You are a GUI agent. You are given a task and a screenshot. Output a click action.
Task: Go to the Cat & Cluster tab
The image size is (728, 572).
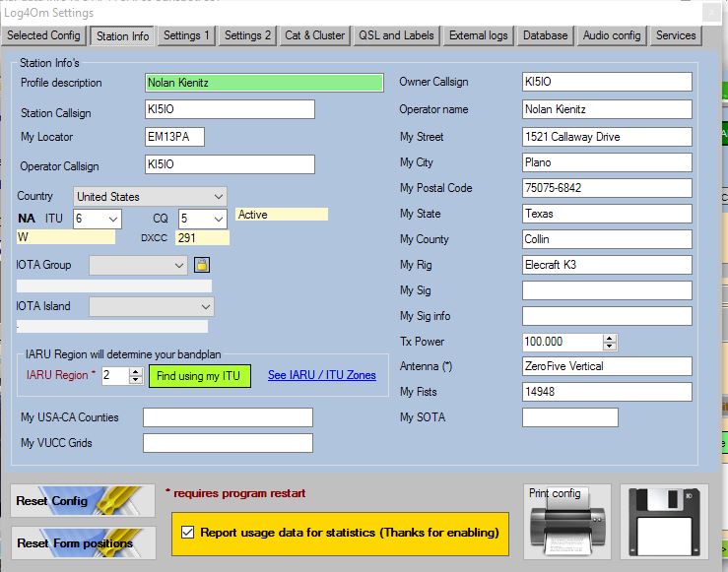pyautogui.click(x=315, y=35)
